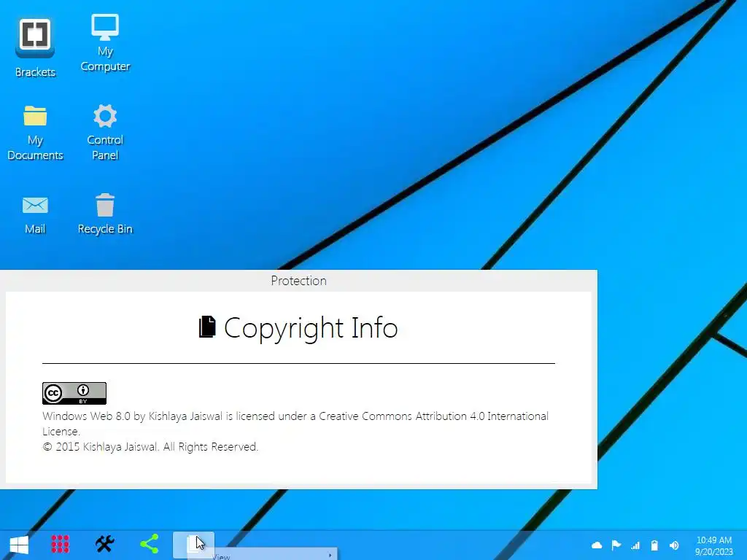The image size is (747, 560).
Task: Click the Windows Start button
Action: click(19, 544)
